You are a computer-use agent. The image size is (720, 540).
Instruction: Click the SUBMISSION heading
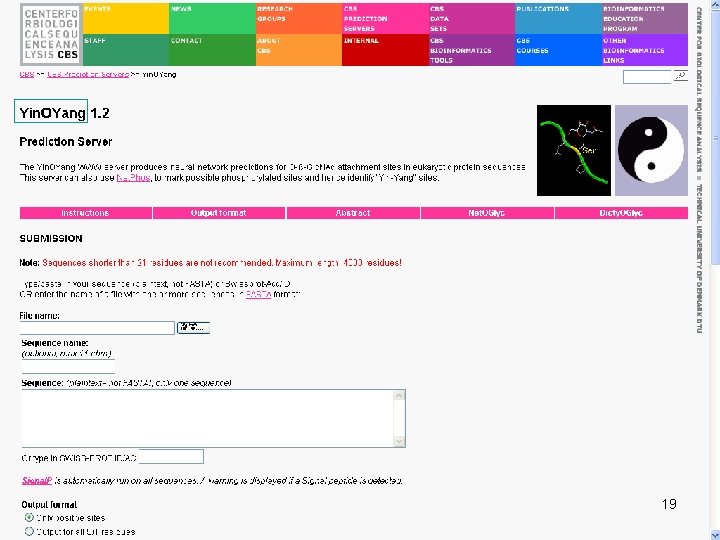[x=51, y=238]
